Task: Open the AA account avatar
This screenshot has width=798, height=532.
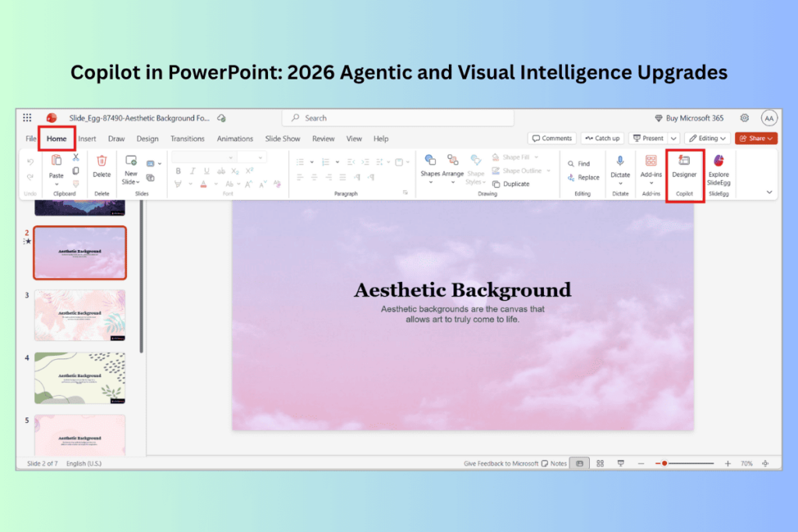Action: point(769,118)
